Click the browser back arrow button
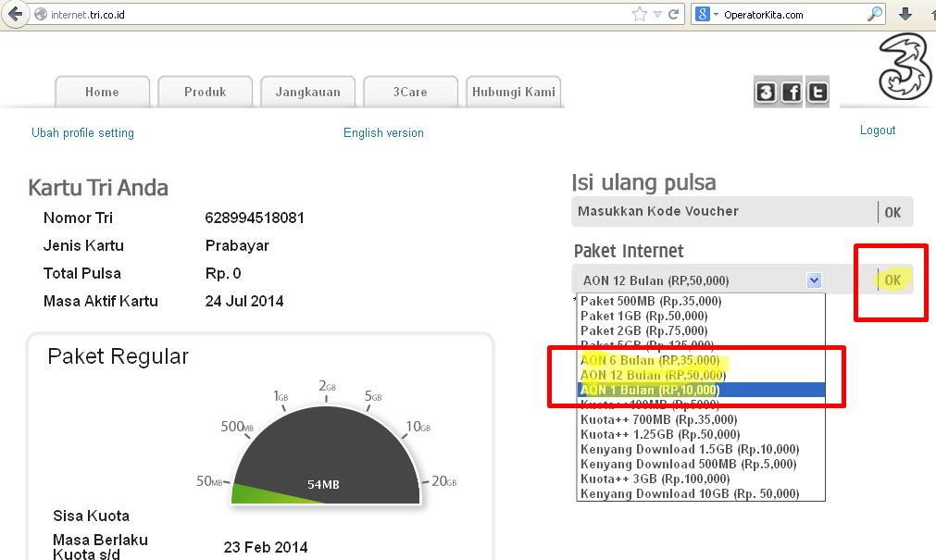 [14, 14]
